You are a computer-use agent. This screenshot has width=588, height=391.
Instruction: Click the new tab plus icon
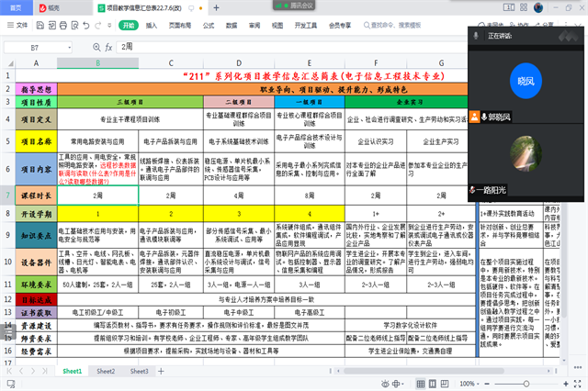(218, 6)
